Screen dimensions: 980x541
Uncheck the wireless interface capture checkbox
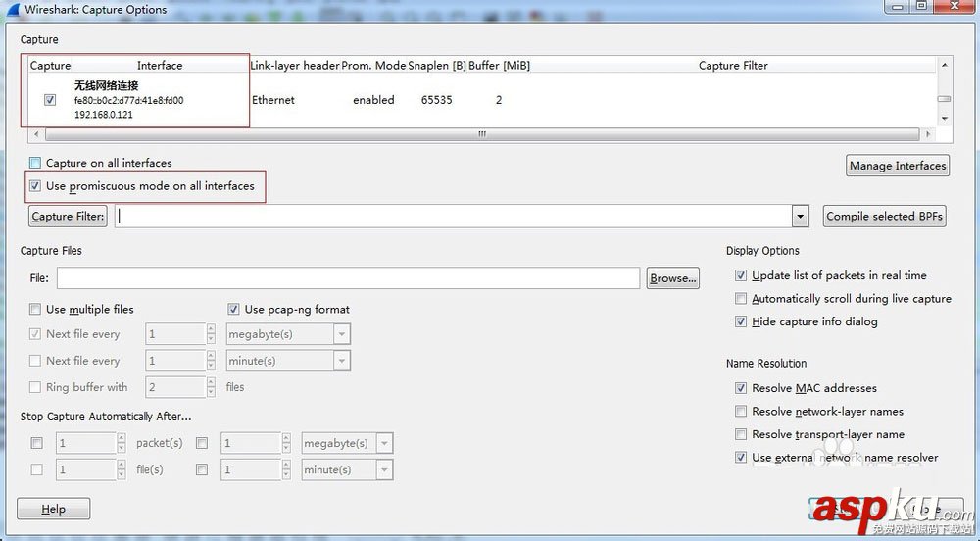[50, 100]
